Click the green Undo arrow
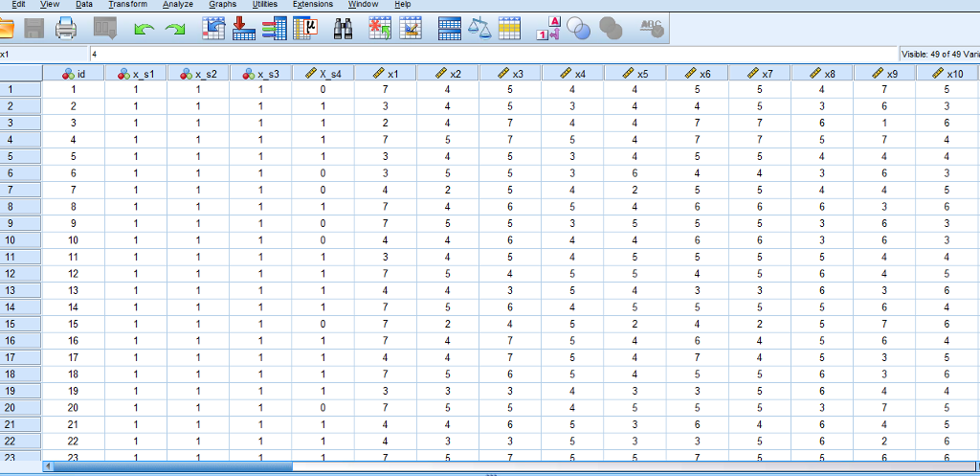 145,29
